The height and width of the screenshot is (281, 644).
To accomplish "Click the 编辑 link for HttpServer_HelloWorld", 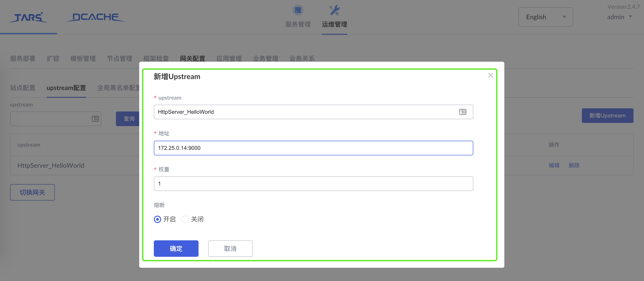I will 554,165.
